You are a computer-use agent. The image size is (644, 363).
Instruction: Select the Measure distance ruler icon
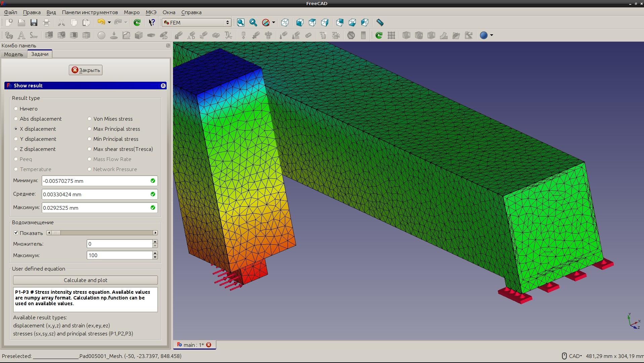coord(380,23)
